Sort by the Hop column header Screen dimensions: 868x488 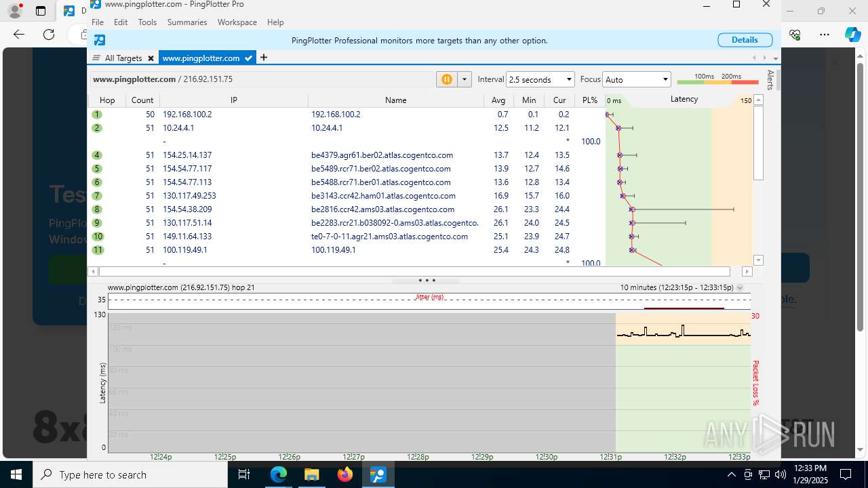[107, 100]
